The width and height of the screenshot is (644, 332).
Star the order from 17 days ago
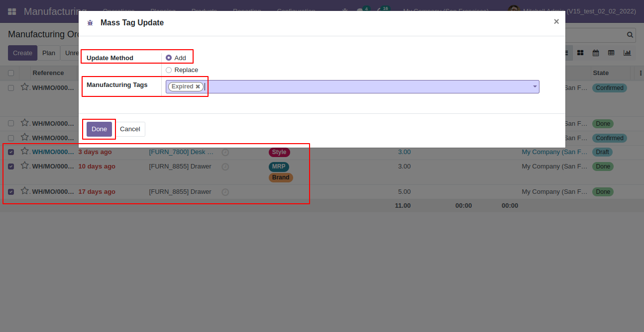click(24, 191)
